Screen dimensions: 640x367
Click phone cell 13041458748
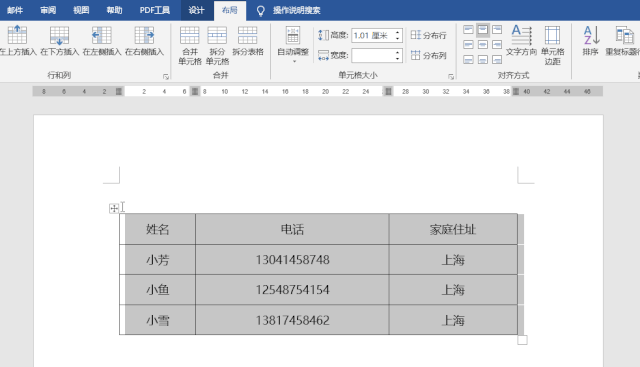292,260
